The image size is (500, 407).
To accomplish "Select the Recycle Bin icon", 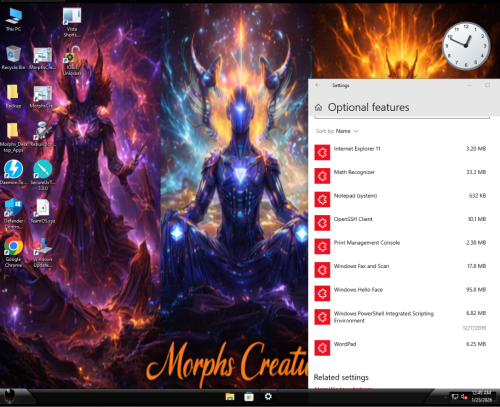I will tap(13, 58).
